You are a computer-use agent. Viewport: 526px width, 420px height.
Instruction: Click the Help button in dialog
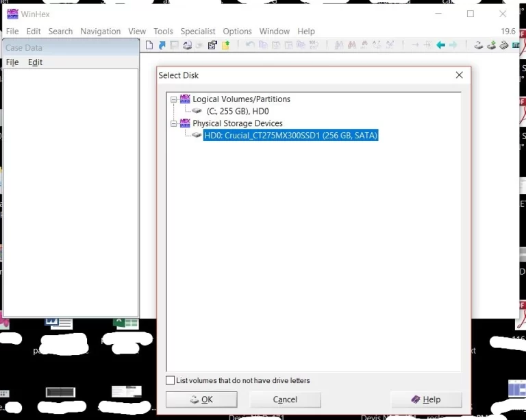coord(426,399)
